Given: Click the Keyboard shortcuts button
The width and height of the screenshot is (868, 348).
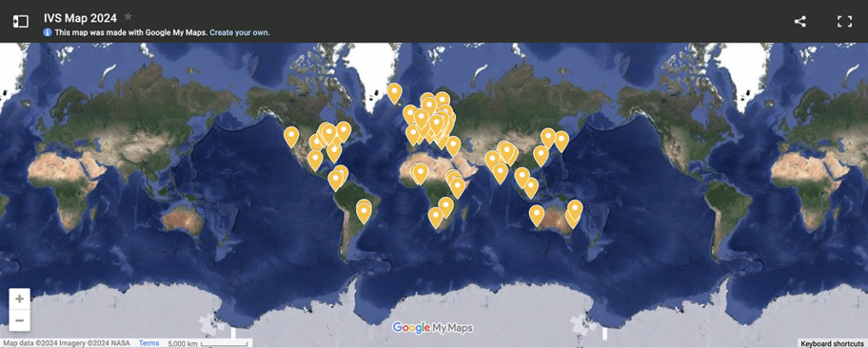Looking at the screenshot, I should tap(832, 343).
